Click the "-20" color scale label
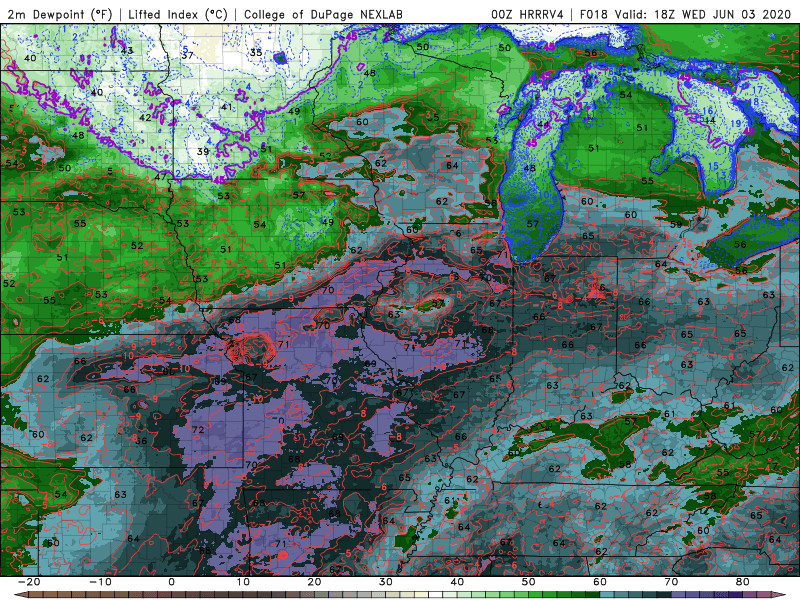Viewport: 800px width, 600px height. point(29,582)
